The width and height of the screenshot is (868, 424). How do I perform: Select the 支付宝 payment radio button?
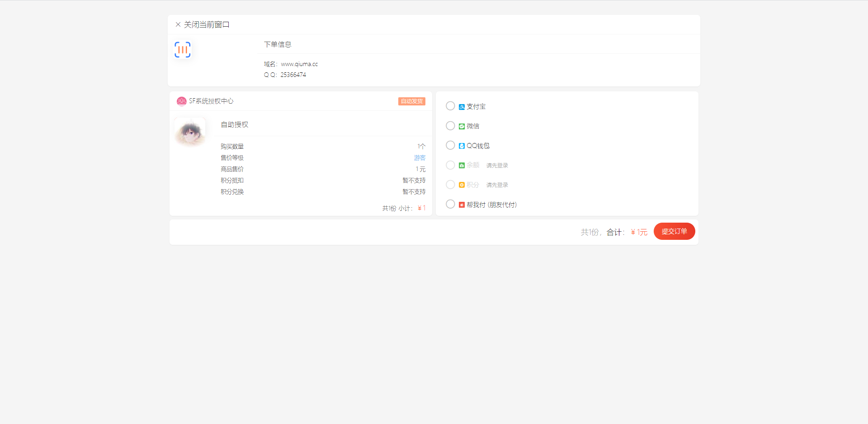[x=450, y=106]
